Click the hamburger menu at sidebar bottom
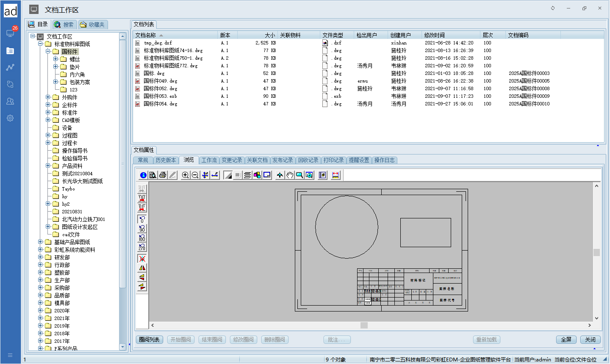Screen dimensions: 610x364 pos(10,355)
